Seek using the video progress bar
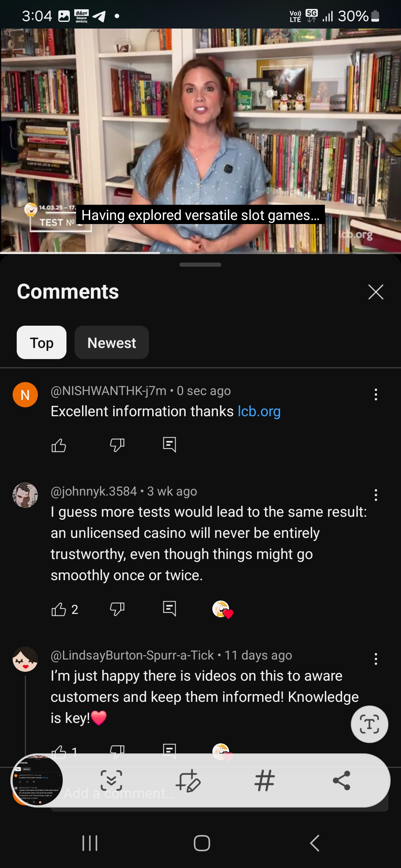This screenshot has width=401, height=868. point(200,253)
